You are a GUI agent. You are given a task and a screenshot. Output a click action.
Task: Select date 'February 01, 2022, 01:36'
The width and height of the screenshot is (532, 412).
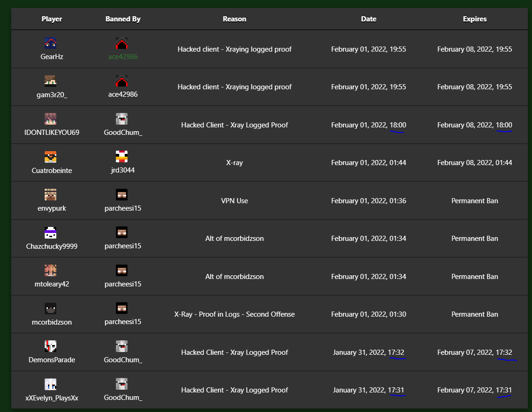click(x=369, y=201)
